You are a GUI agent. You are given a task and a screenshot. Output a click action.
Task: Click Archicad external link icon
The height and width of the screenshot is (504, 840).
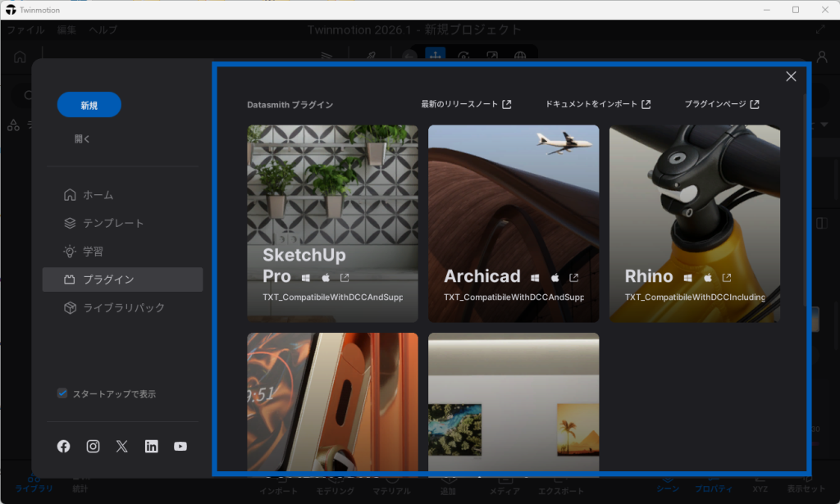tap(573, 278)
